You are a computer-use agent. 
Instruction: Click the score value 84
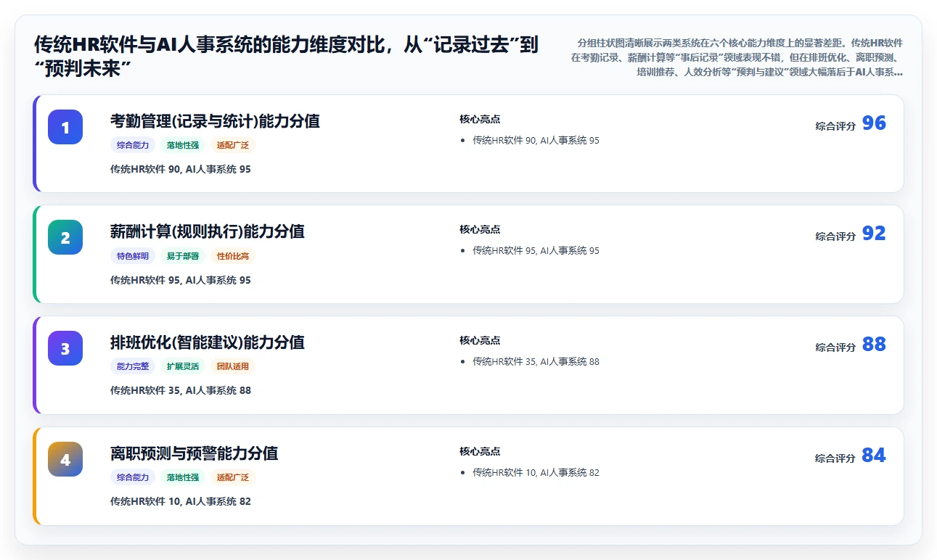(x=874, y=456)
